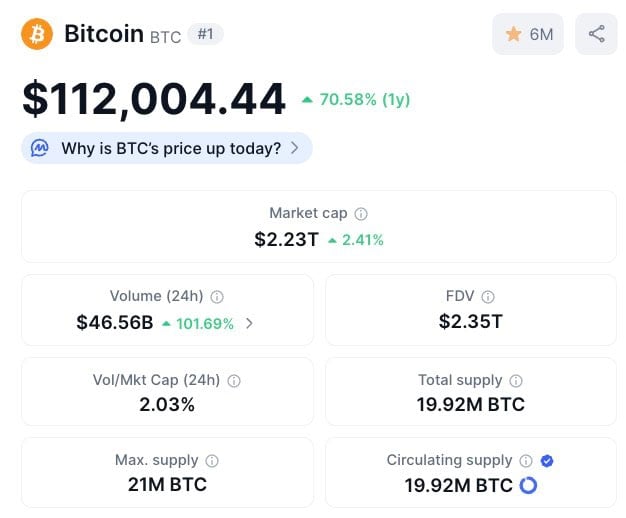Image resolution: width=626 pixels, height=518 pixels.
Task: Click the $112,004.44 price value
Action: tap(154, 98)
